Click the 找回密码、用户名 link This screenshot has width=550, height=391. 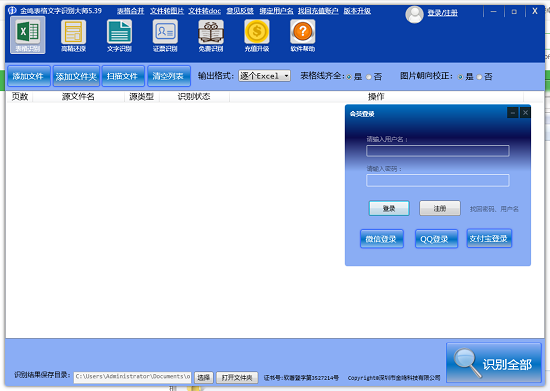click(x=494, y=209)
